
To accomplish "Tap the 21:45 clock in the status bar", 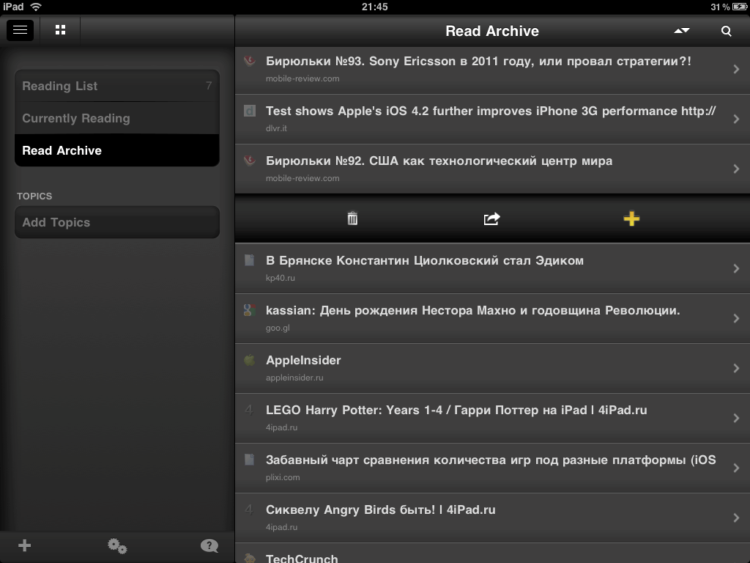I will point(375,7).
